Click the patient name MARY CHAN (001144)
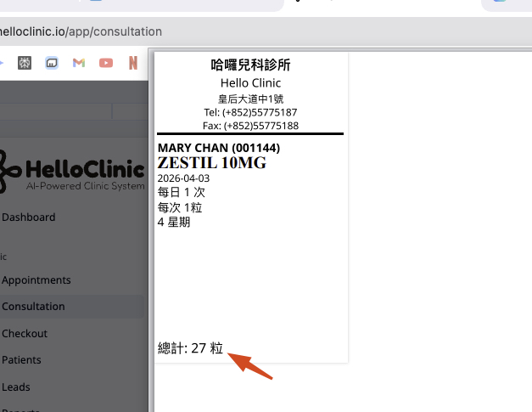The width and height of the screenshot is (532, 412). pos(219,148)
